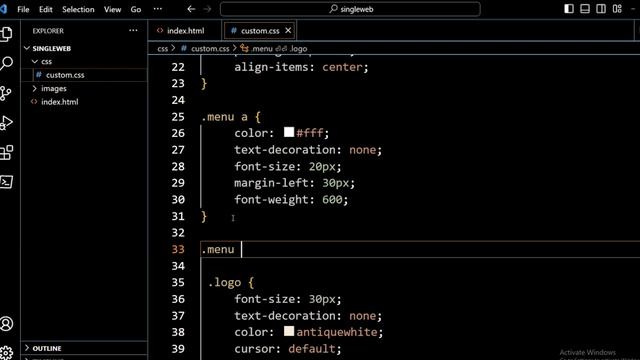Place cursor on 'align-items: center;' line

coord(301,67)
